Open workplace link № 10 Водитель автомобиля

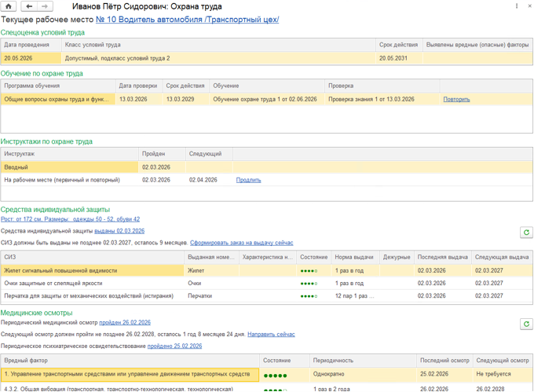[x=188, y=20]
